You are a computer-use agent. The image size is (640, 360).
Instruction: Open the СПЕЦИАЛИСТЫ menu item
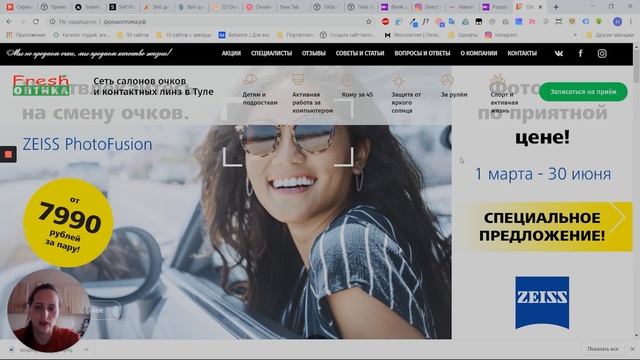pos(271,53)
